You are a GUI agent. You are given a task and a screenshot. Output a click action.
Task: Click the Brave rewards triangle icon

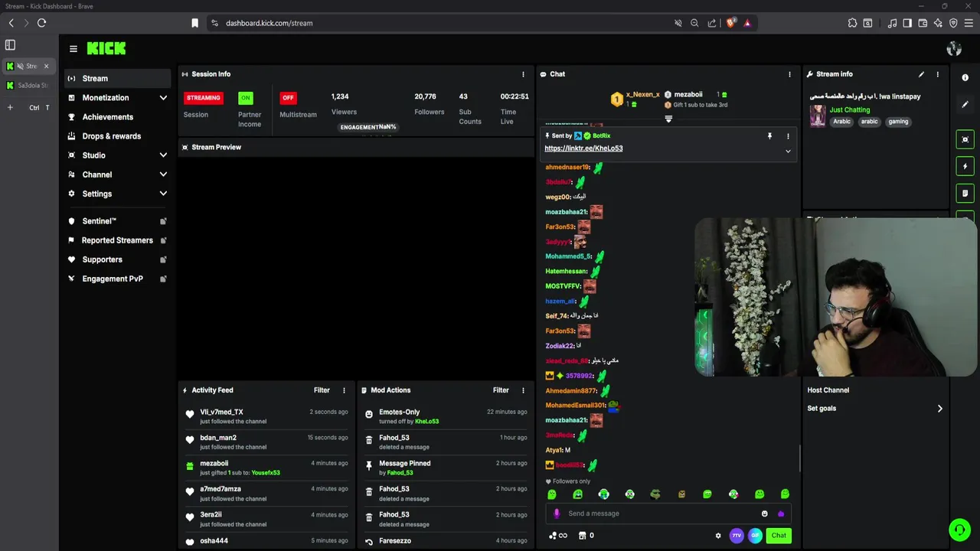click(747, 23)
